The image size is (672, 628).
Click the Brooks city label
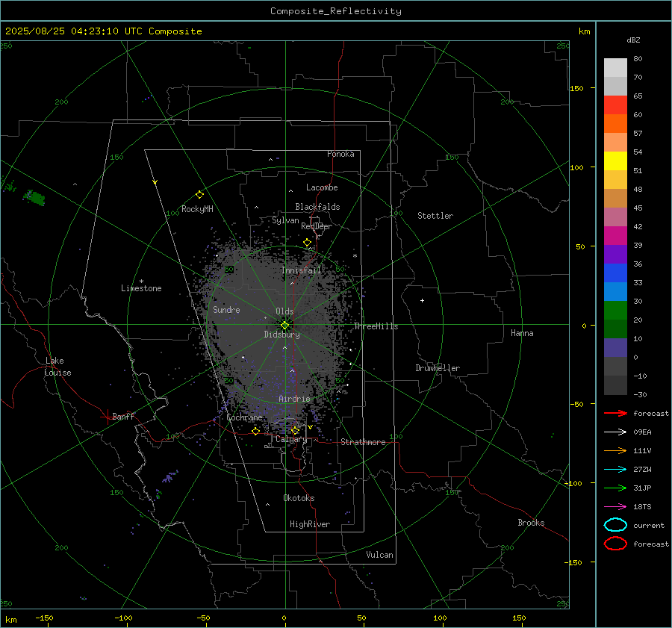[531, 523]
